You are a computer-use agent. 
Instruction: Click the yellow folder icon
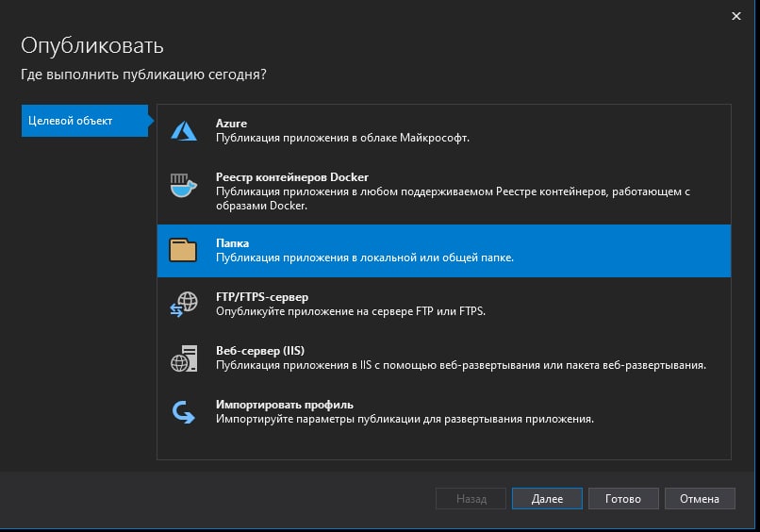(x=183, y=250)
